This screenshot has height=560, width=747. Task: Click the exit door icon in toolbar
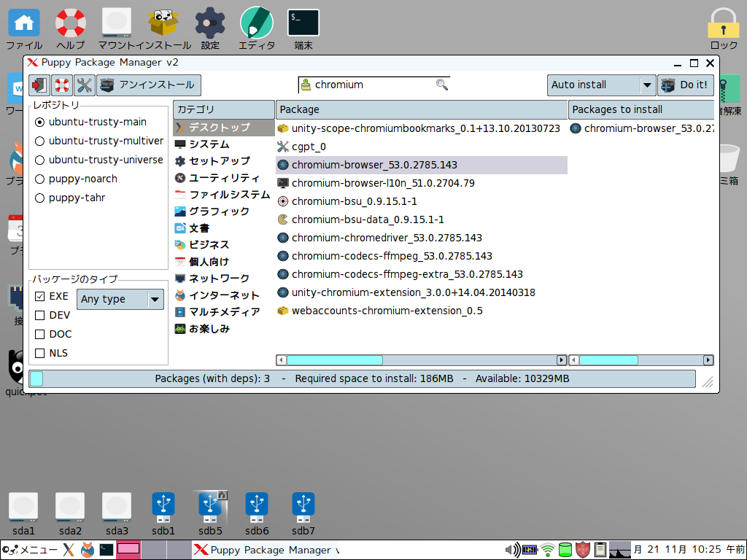[39, 85]
